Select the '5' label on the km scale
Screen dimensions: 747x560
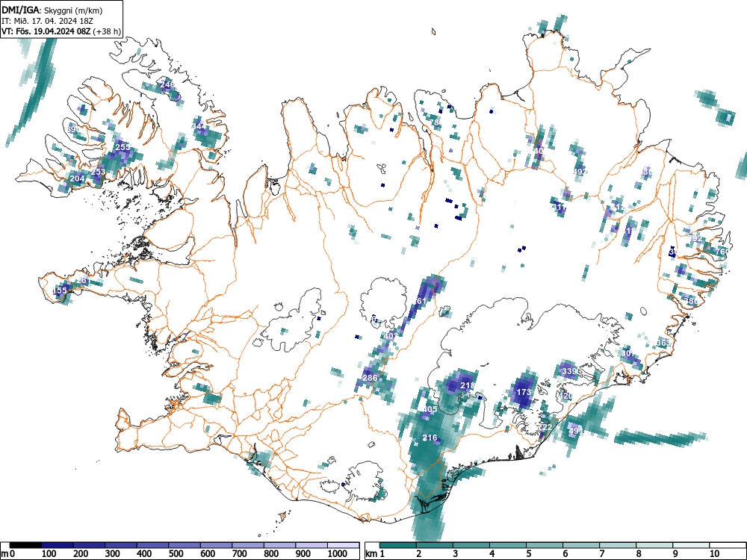tap(529, 553)
